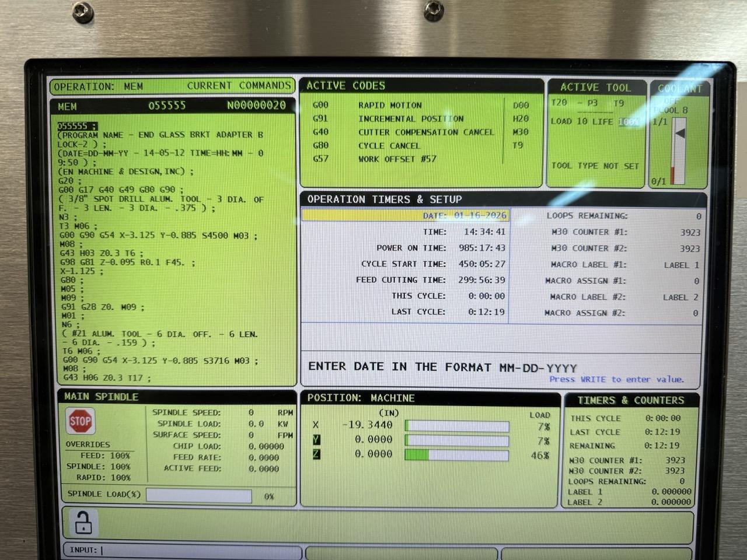The width and height of the screenshot is (747, 560).
Task: Select the M30 Counter #1 row
Action: pos(622,232)
